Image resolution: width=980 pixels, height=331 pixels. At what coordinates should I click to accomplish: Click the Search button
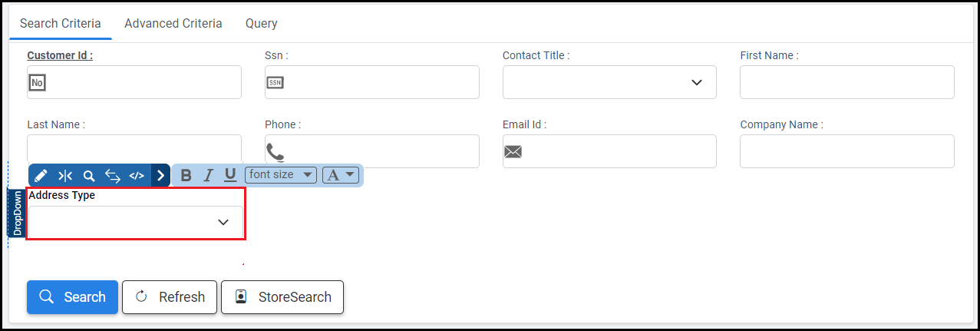tap(72, 297)
